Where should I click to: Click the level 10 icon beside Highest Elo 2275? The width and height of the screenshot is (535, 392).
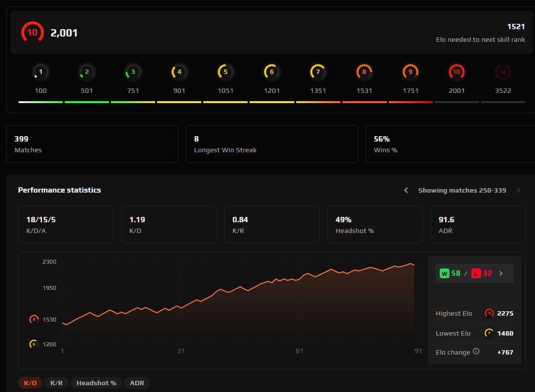489,313
